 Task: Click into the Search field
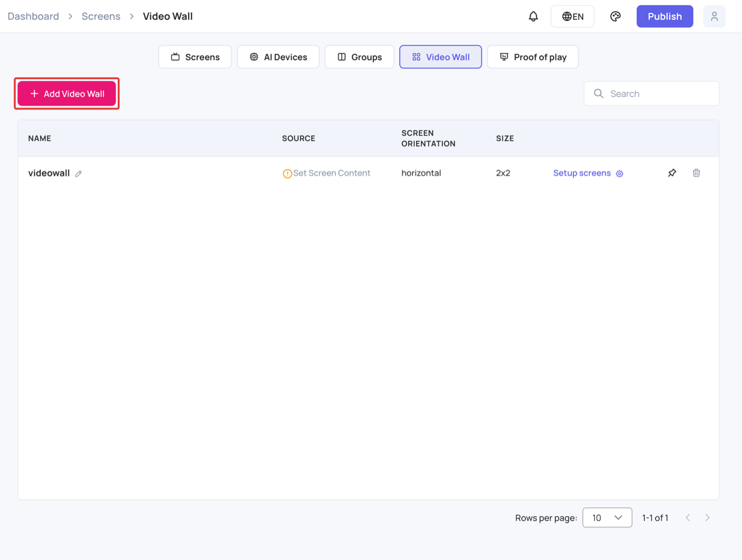click(x=651, y=94)
